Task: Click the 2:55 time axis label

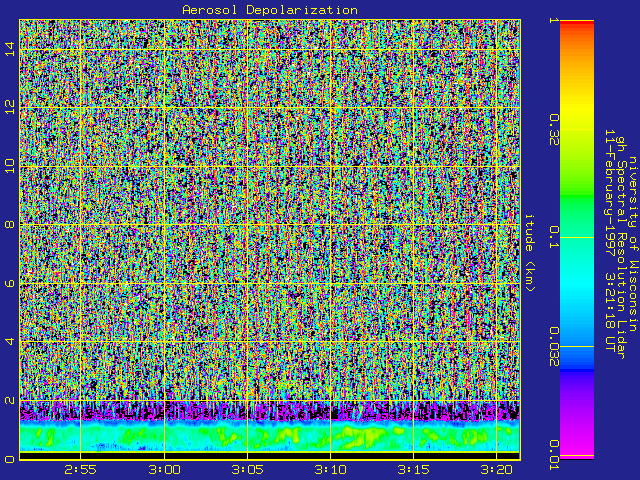Action: pyautogui.click(x=80, y=470)
